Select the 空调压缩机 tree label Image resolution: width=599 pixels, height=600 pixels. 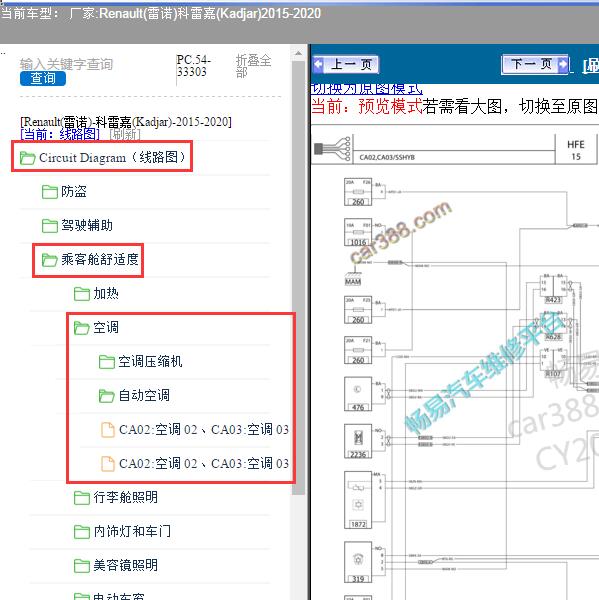click(150, 361)
